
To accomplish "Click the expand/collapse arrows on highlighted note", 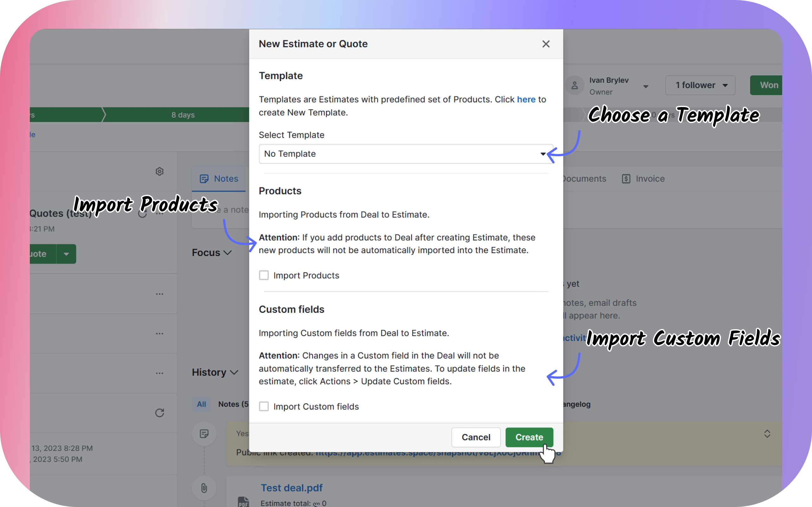I will (x=767, y=433).
